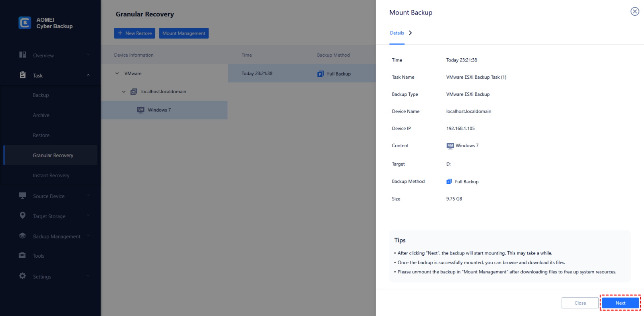Click the Tools label in sidebar
This screenshot has width=644, height=316.
coord(39,256)
